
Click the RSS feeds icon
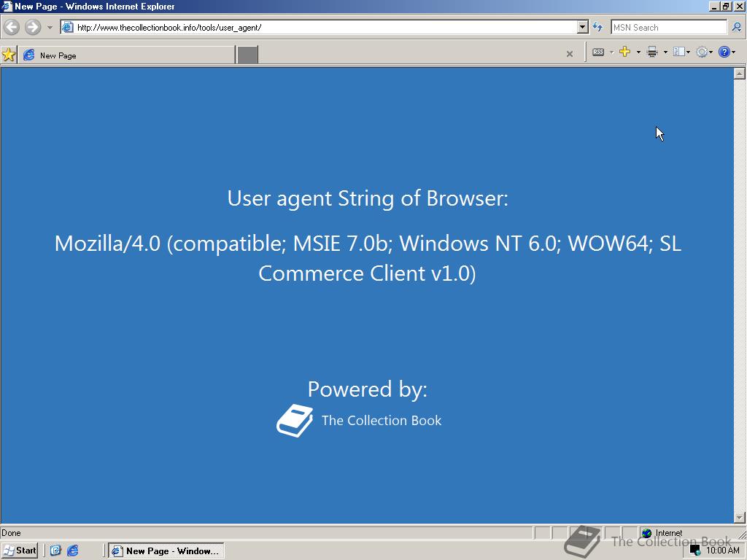pyautogui.click(x=598, y=52)
